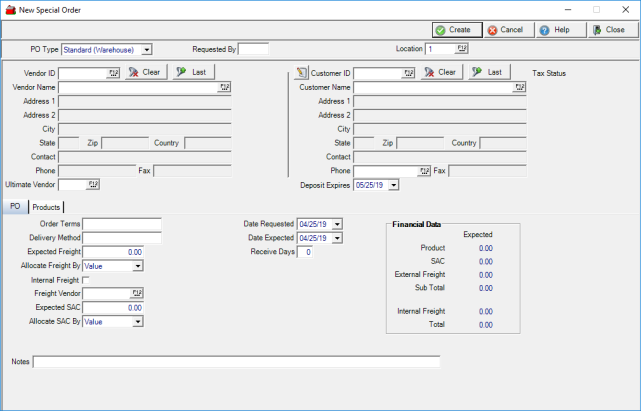This screenshot has height=411, width=641.
Task: Click the Vendor ID lookup icon
Action: (x=113, y=73)
